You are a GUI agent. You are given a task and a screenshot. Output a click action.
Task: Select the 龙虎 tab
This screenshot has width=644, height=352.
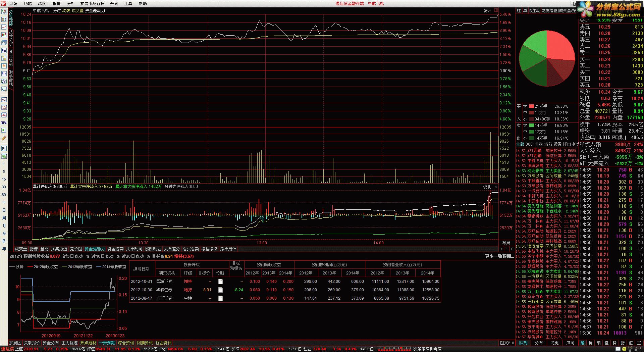(x=554, y=343)
